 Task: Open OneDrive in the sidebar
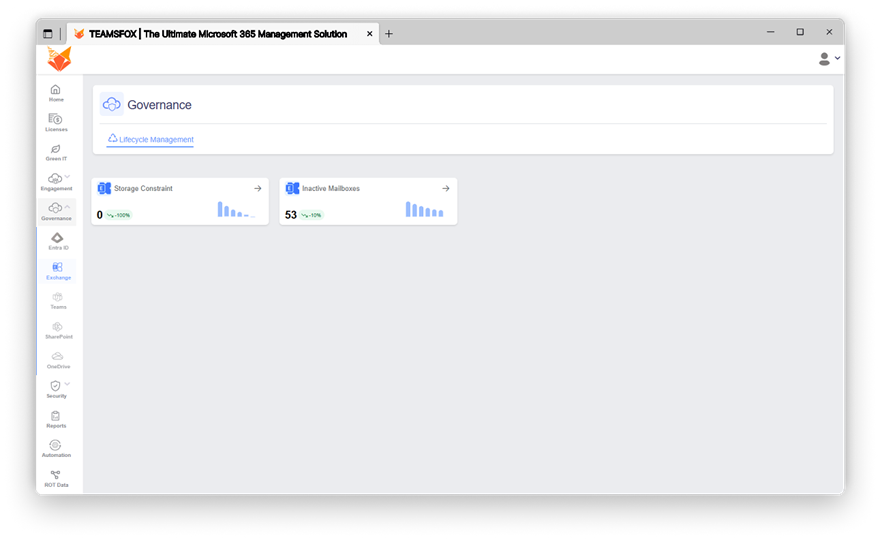(x=58, y=360)
